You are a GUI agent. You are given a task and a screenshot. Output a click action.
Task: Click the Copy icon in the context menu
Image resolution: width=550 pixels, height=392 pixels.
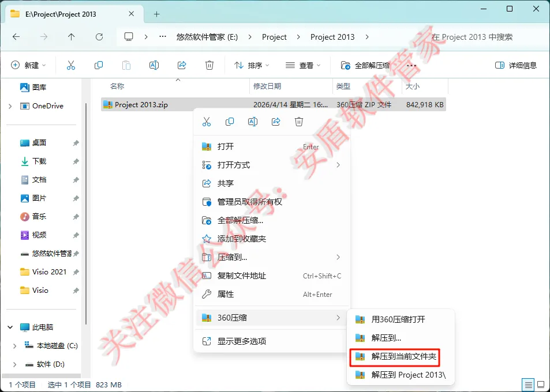pyautogui.click(x=230, y=122)
